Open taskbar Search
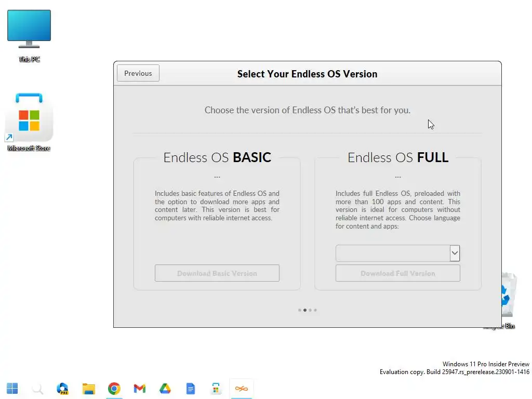 pos(37,389)
